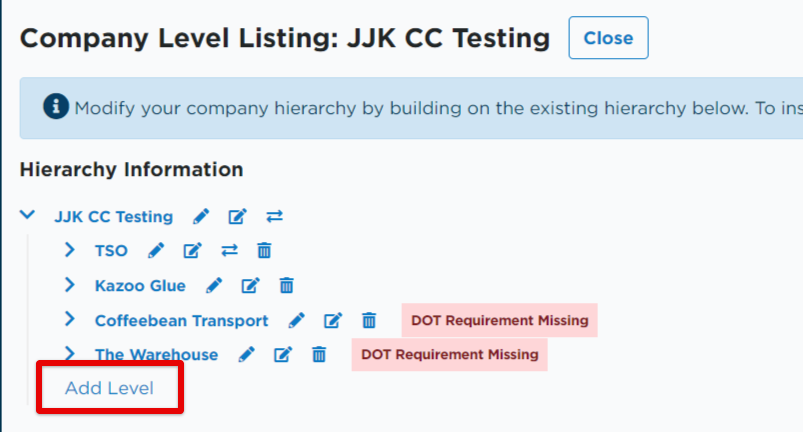
Task: Click Coffeebean Transport DOT Requirement Missing badge
Action: pos(499,321)
